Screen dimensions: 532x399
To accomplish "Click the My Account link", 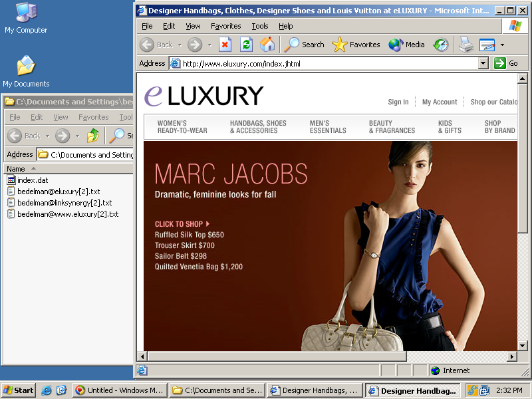I will pos(440,102).
